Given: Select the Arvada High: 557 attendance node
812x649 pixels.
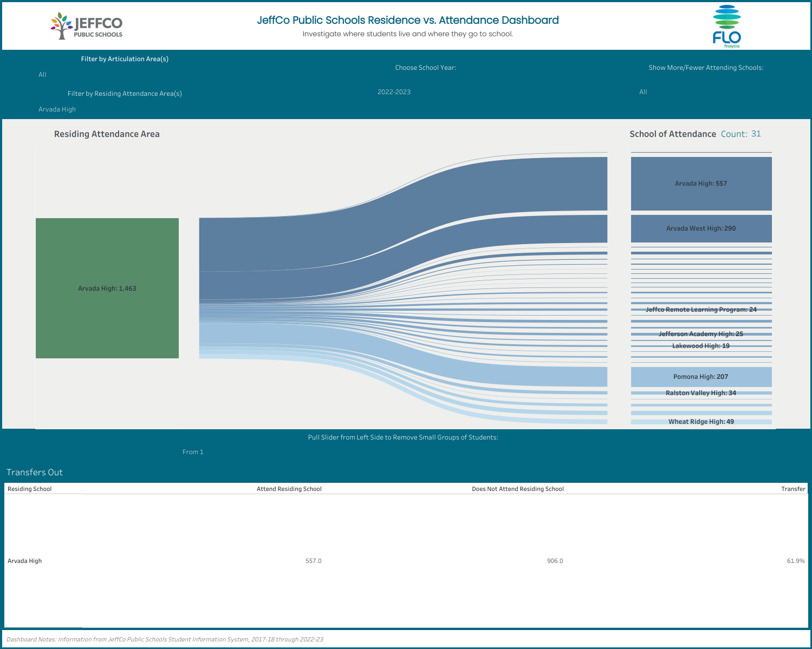Looking at the screenshot, I should pos(701,184).
